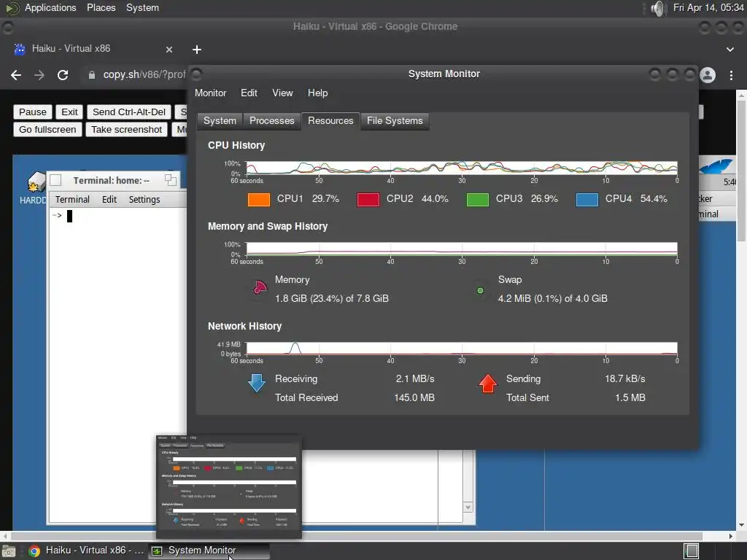Viewport: 747px width, 560px height.
Task: Click the Sending red up-arrow icon
Action: point(488,384)
